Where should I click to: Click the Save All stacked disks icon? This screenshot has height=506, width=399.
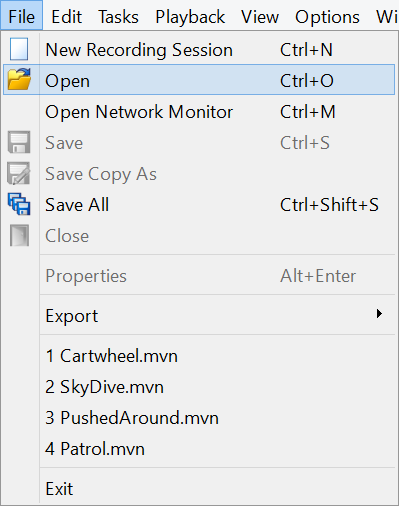19,204
